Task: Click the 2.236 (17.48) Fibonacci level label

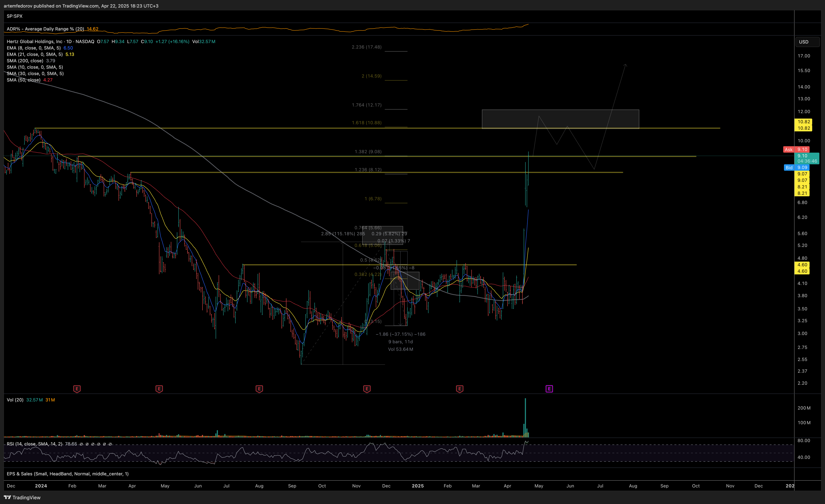Action: point(367,47)
